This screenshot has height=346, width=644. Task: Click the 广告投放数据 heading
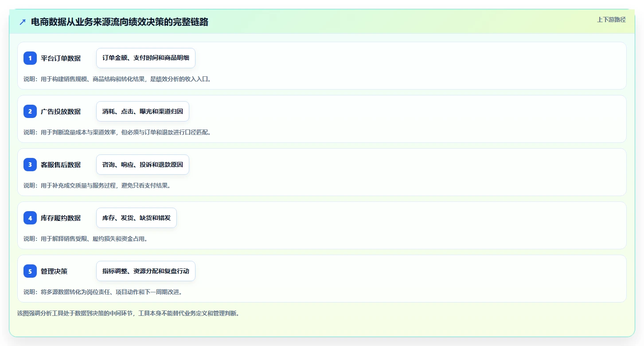61,111
